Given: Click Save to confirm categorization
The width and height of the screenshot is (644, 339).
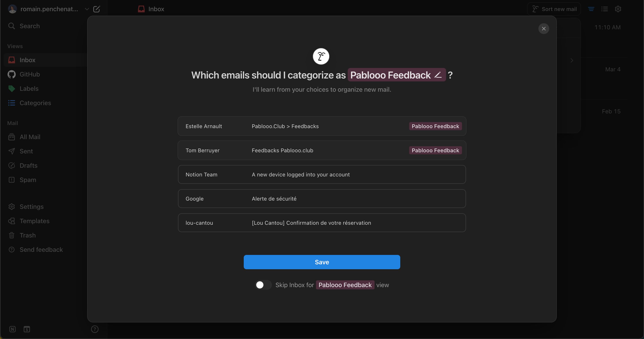Looking at the screenshot, I should point(322,262).
